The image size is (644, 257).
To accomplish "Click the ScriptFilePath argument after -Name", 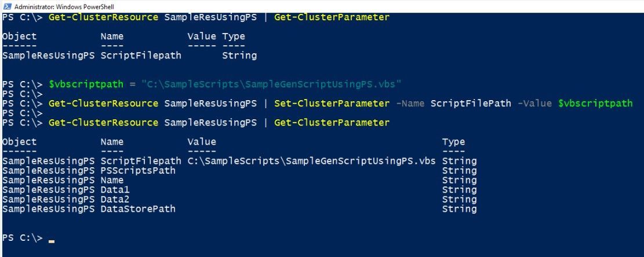I will click(x=471, y=104).
